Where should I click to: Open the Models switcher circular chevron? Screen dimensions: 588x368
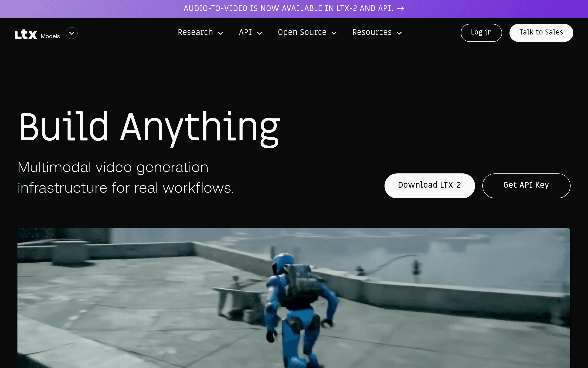pyautogui.click(x=72, y=33)
